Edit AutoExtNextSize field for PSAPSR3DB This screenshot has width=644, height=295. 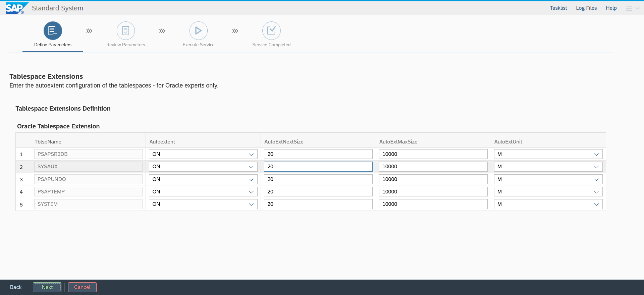[318, 154]
